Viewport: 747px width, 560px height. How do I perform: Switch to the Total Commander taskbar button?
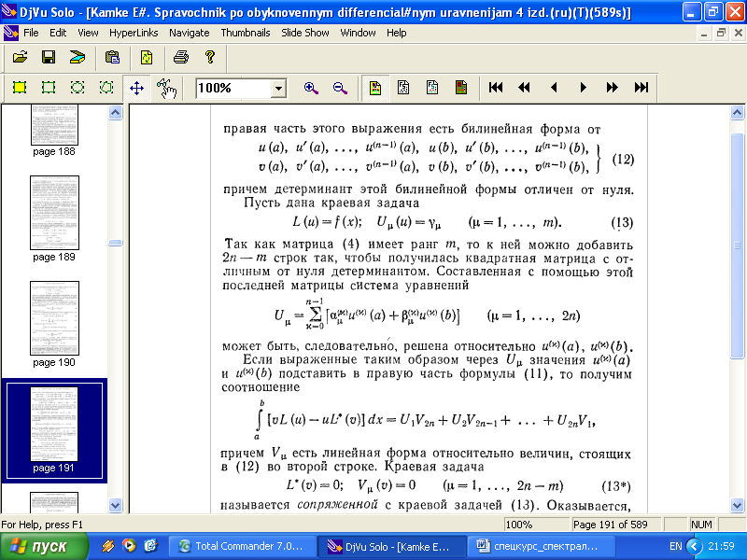[245, 546]
